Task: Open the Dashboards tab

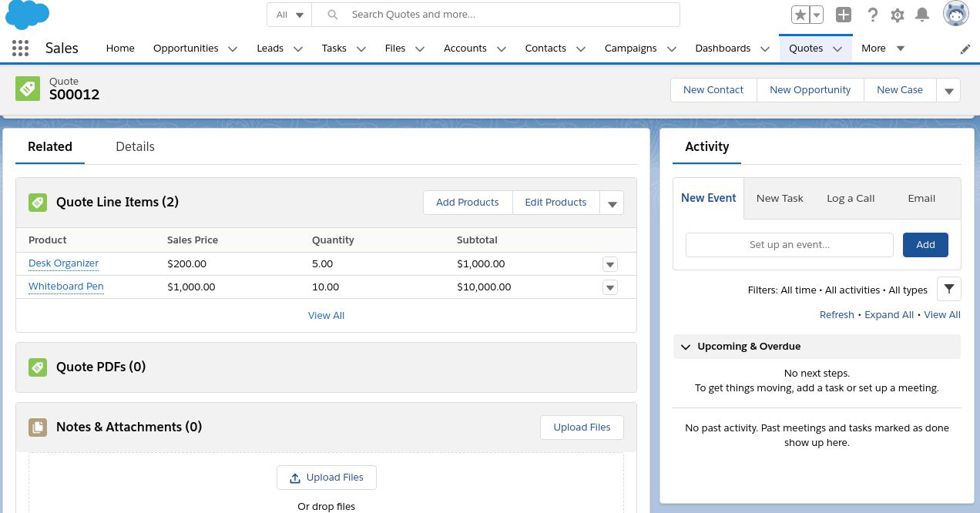Action: [x=723, y=48]
